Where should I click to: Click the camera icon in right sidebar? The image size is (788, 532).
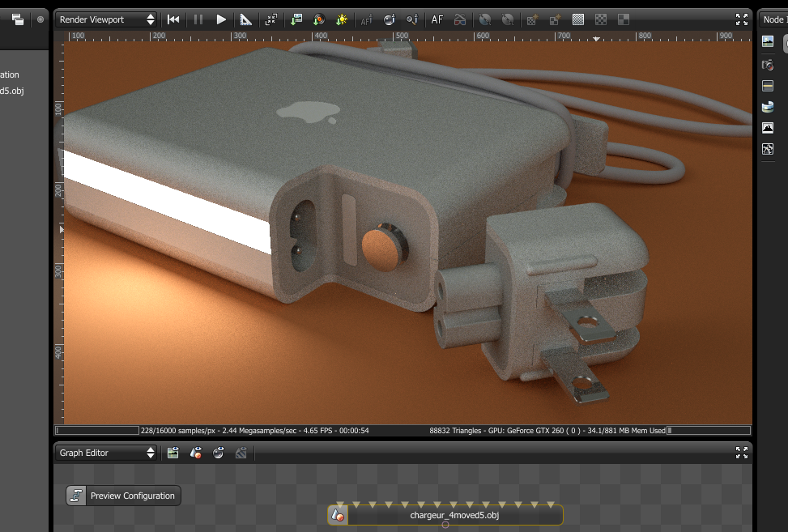pyautogui.click(x=768, y=65)
